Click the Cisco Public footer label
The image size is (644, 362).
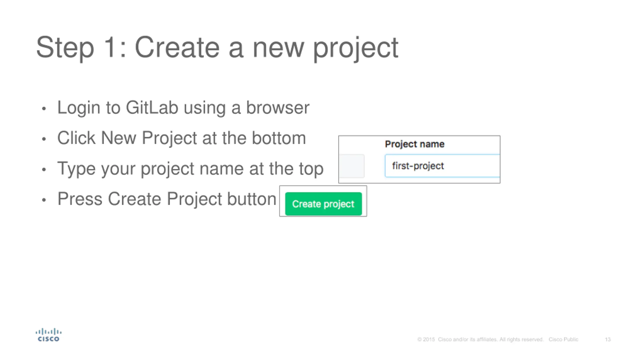pyautogui.click(x=563, y=339)
